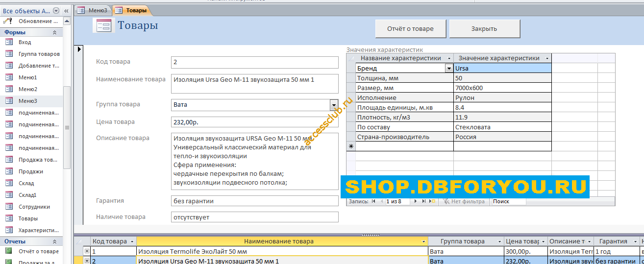Click the Код товара field
Image resolution: width=644 pixels, height=264 pixels.
(255, 62)
